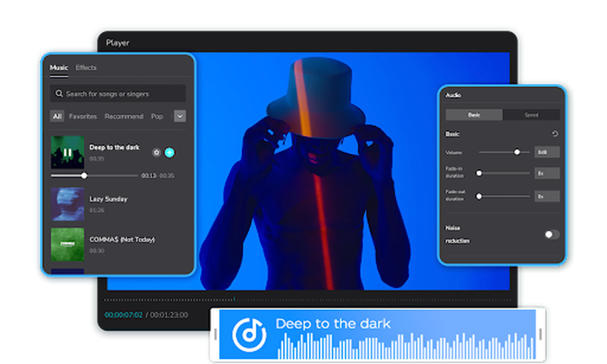Click the Fade-in duration slider handle
Image resolution: width=607 pixels, height=364 pixels.
coord(480,173)
